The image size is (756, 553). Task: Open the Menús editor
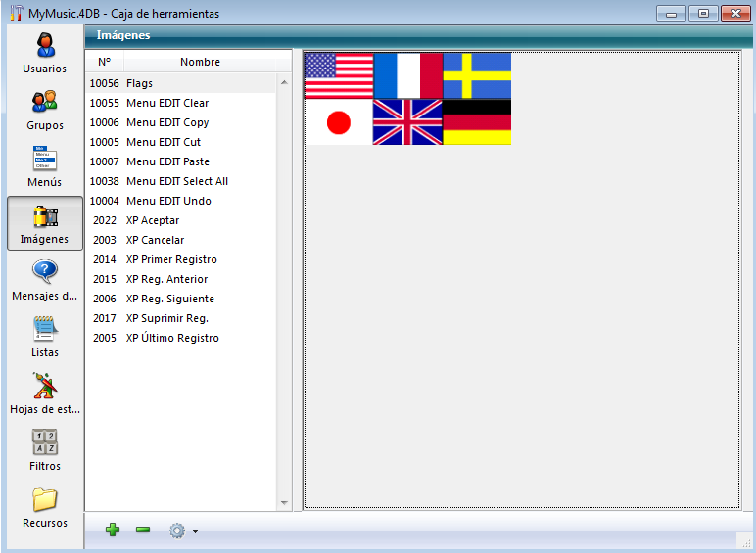pos(45,166)
